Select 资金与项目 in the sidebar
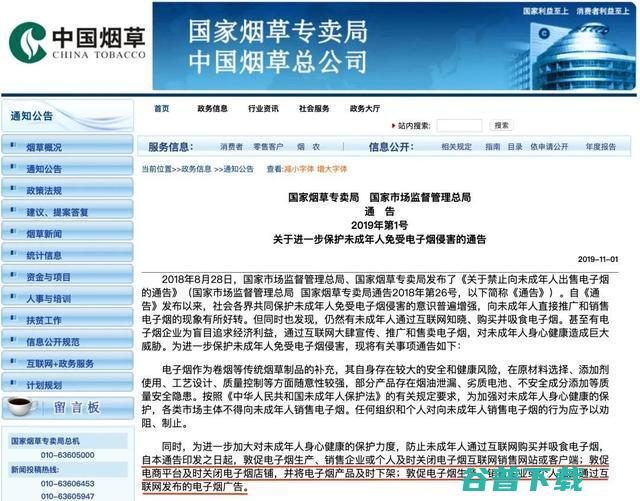Image resolution: width=640 pixels, height=501 pixels. pyautogui.click(x=67, y=276)
